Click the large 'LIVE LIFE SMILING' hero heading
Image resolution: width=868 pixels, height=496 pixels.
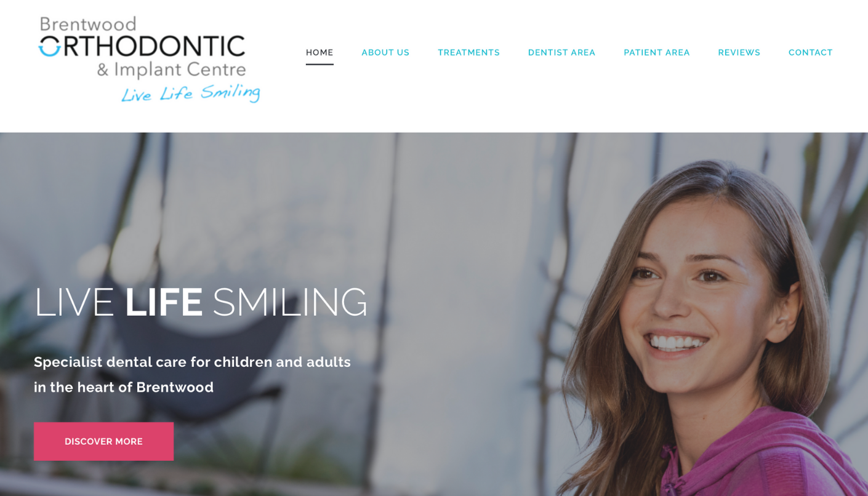click(201, 302)
